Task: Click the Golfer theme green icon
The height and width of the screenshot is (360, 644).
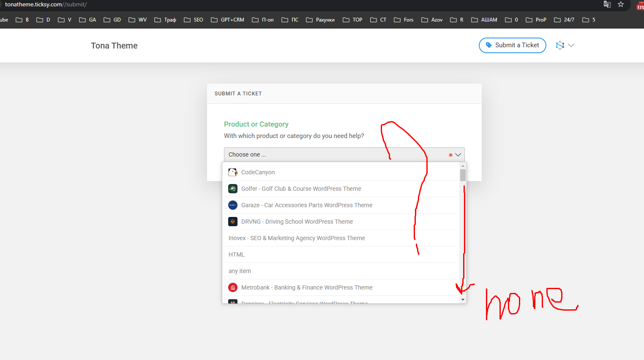Action: coord(233,189)
